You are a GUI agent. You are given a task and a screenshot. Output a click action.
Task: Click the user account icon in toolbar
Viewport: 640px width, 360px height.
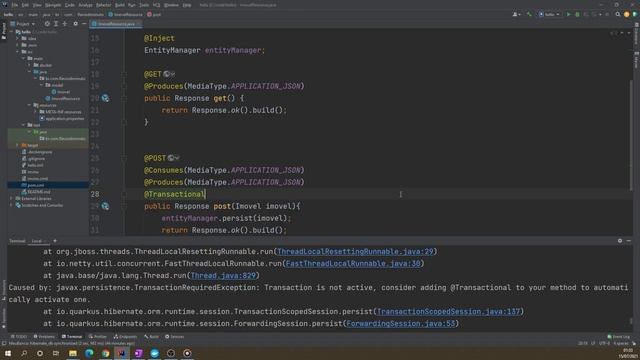click(516, 14)
